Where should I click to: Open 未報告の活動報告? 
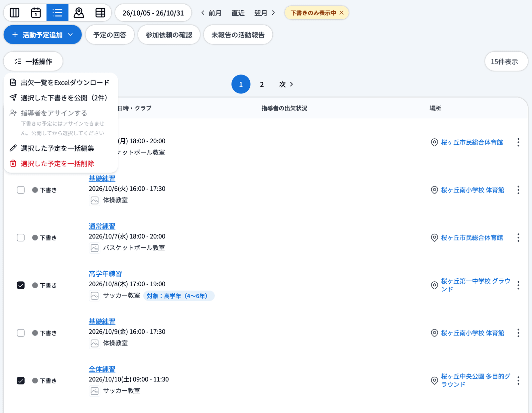tap(238, 35)
